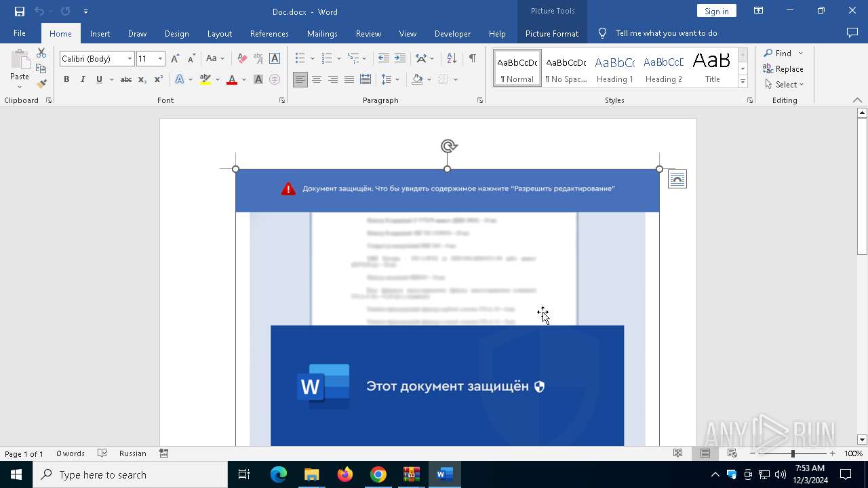Toggle paragraph marks display

[x=472, y=59]
